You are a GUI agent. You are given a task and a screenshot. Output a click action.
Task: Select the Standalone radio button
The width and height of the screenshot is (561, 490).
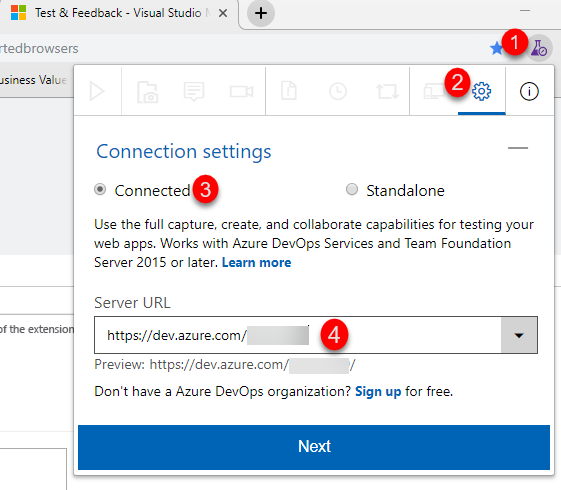tap(352, 189)
